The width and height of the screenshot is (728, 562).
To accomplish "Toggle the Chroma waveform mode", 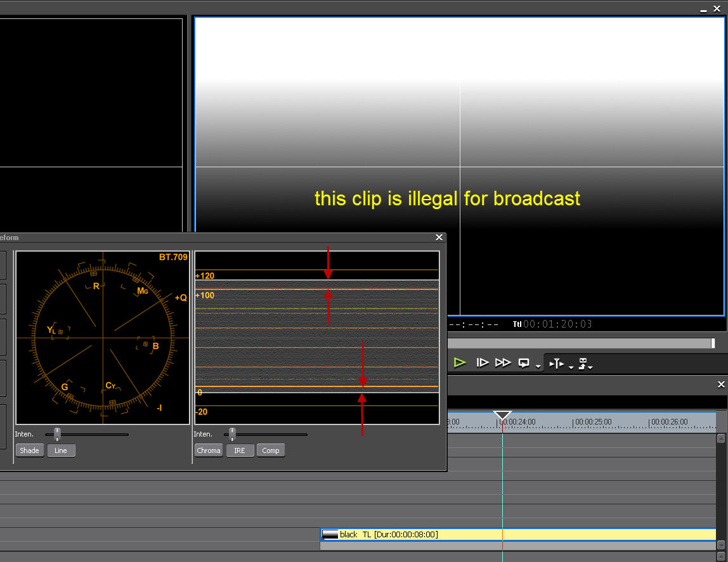I will 209,450.
